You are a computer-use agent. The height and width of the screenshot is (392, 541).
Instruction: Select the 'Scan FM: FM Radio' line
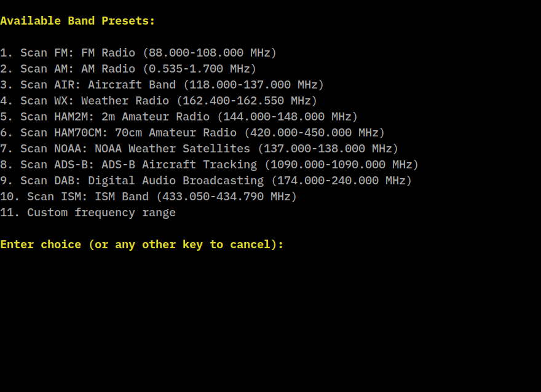[138, 53]
